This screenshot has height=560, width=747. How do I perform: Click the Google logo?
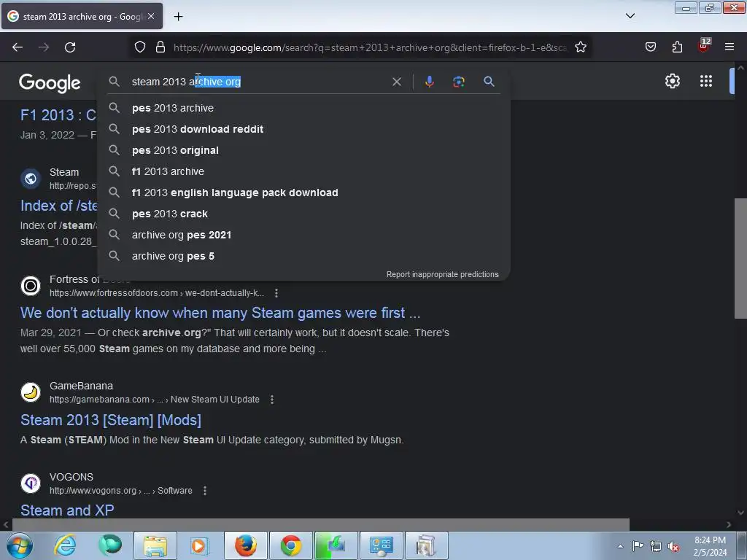pyautogui.click(x=50, y=83)
